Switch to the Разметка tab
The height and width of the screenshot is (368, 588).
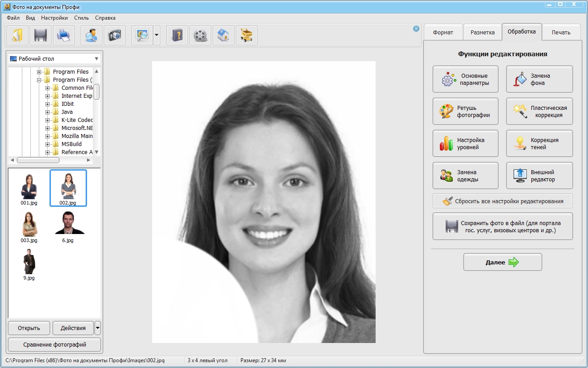482,32
